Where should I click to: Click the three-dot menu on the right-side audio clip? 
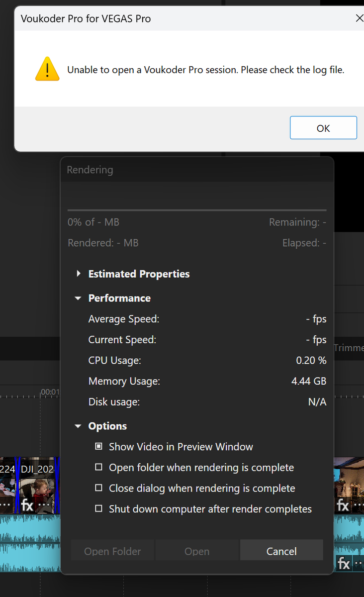359,563
